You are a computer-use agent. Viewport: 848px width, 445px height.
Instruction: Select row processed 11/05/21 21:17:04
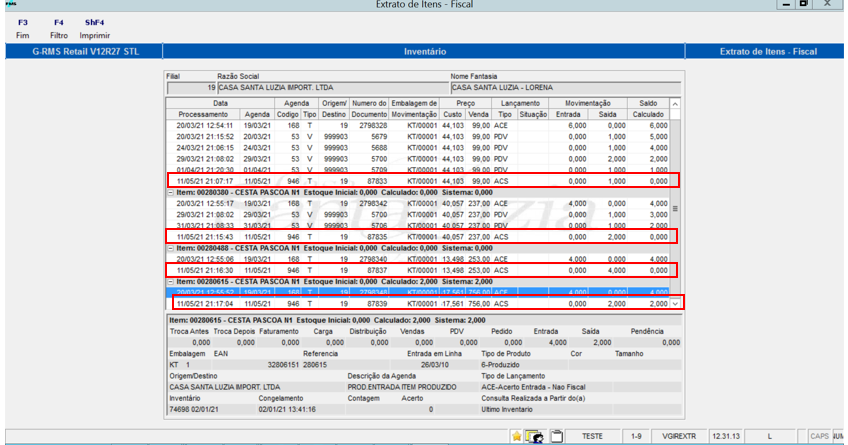pyautogui.click(x=418, y=304)
